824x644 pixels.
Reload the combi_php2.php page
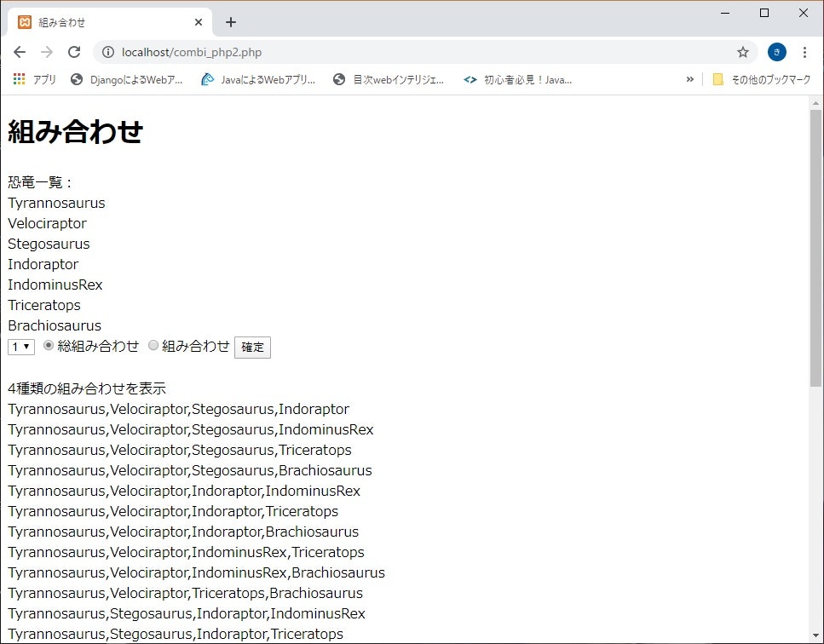coord(77,52)
